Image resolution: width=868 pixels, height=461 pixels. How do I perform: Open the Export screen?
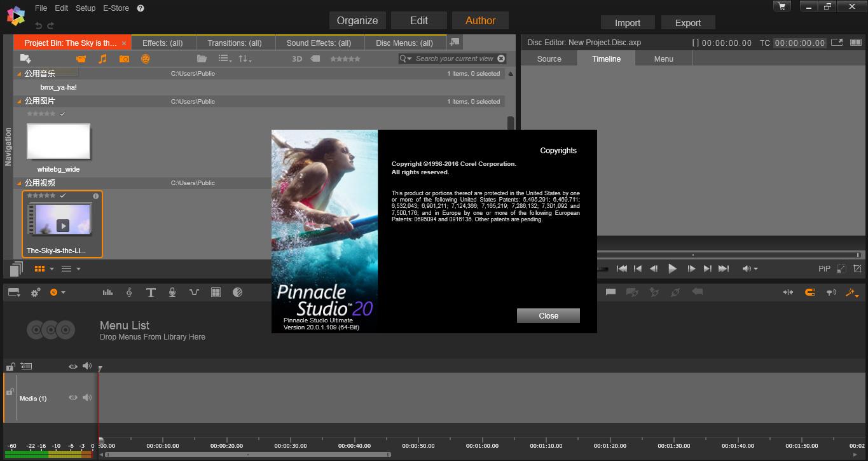point(687,22)
